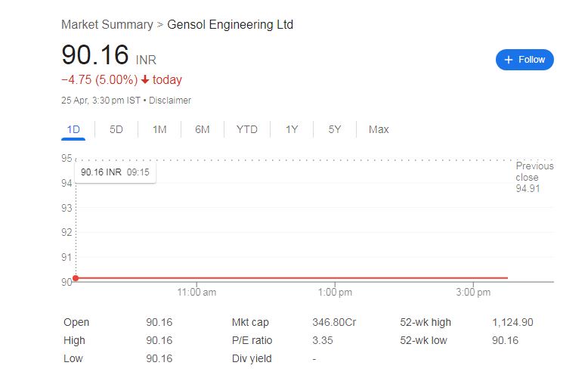Select the 5Y chart range
The image size is (588, 378).
[335, 129]
